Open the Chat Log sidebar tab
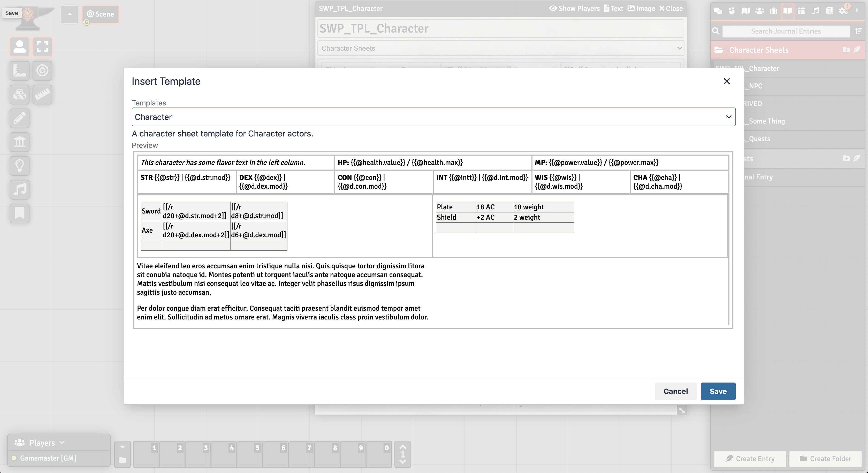 click(x=718, y=11)
